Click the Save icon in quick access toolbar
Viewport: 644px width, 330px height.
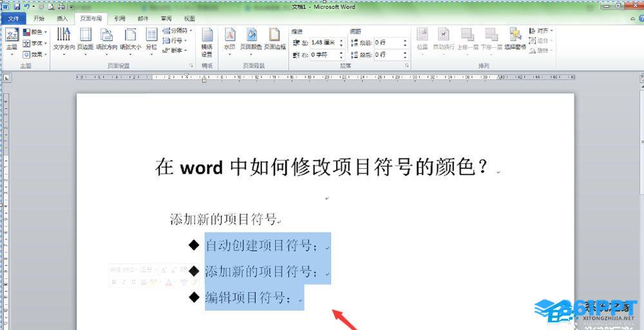click(x=17, y=6)
